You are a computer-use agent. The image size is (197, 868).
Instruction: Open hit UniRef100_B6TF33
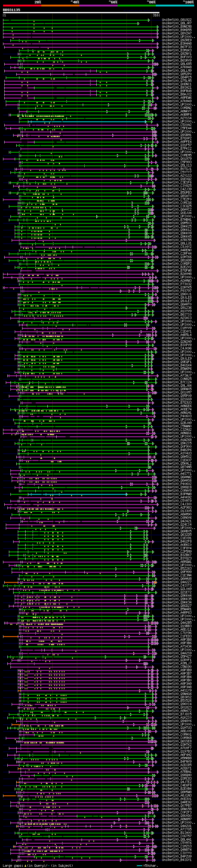(177, 47)
